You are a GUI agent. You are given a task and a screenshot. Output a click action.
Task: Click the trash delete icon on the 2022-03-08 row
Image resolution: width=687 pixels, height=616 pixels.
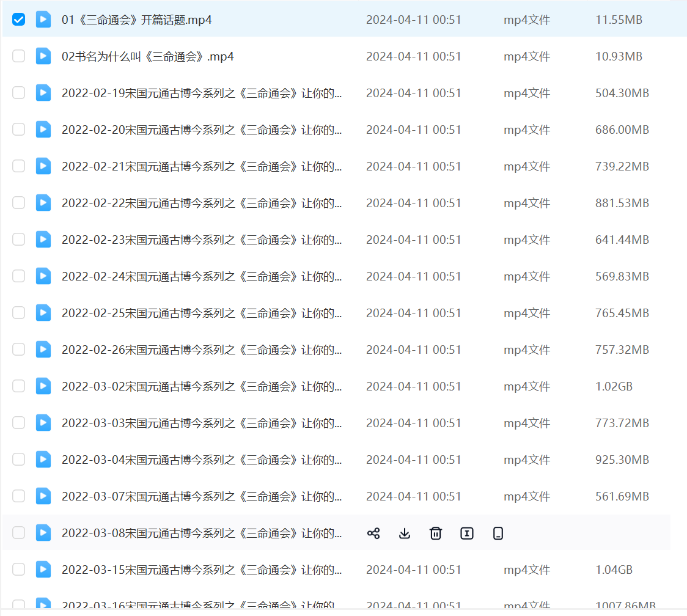point(436,533)
